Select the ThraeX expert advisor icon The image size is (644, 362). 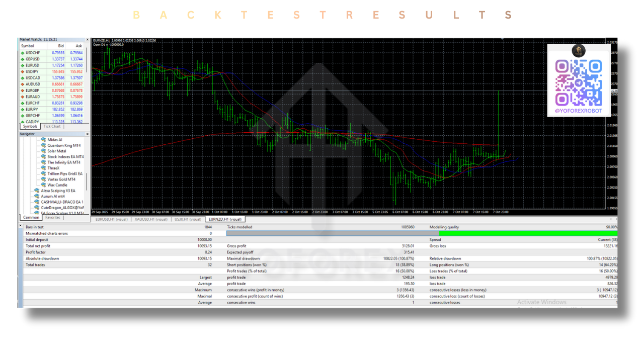click(x=43, y=168)
